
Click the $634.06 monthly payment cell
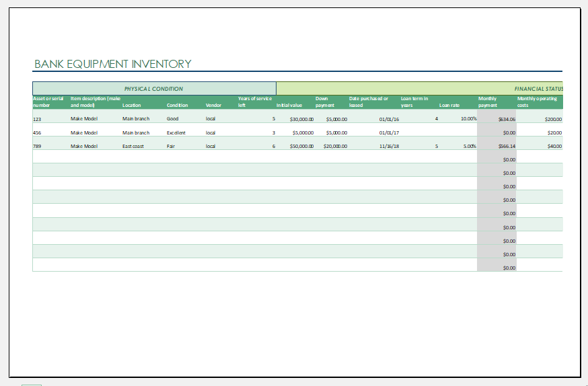pyautogui.click(x=507, y=119)
